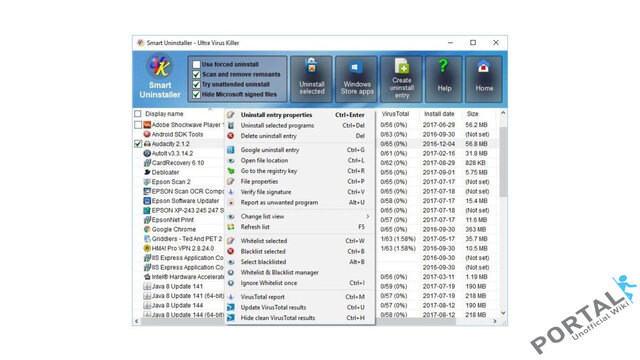Image resolution: width=640 pixels, height=360 pixels.
Task: Enable the Use forced uninstall checkbox
Action: 196,64
